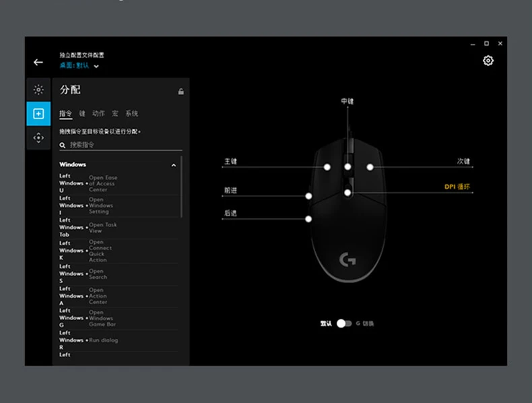Switch to the 宏 tab
Image resolution: width=532 pixels, height=403 pixels.
115,113
